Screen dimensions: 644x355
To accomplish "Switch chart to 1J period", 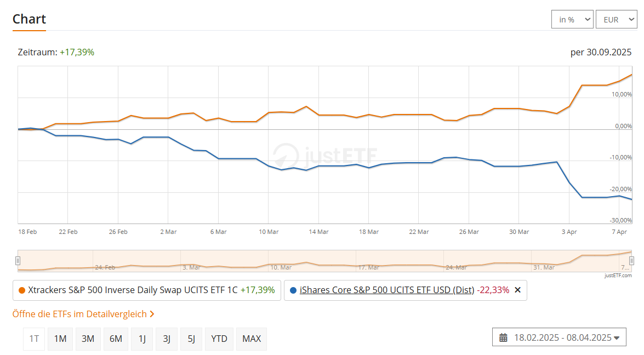I will click(x=142, y=339).
